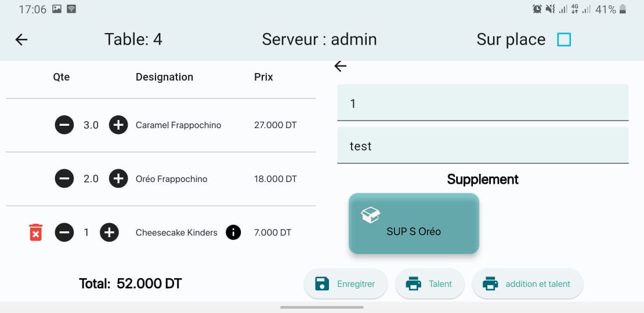Increase Caramel Frappochino quantity with plus

click(x=118, y=125)
